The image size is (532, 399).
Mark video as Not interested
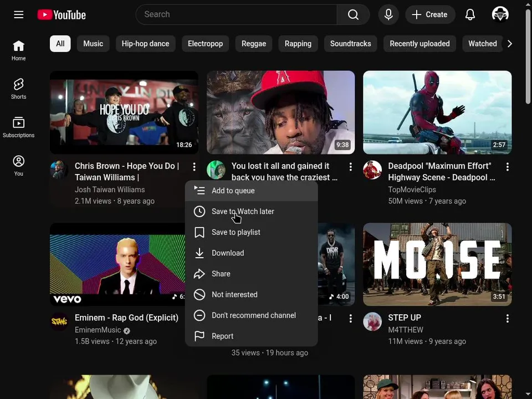(252, 294)
